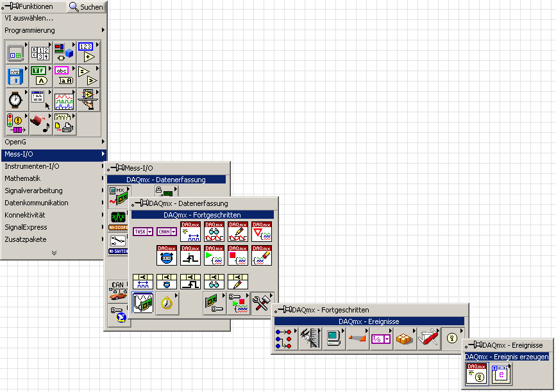Pin the Funktionen palette with thumbtack
This screenshot has height=392, width=556.
coord(10,6)
